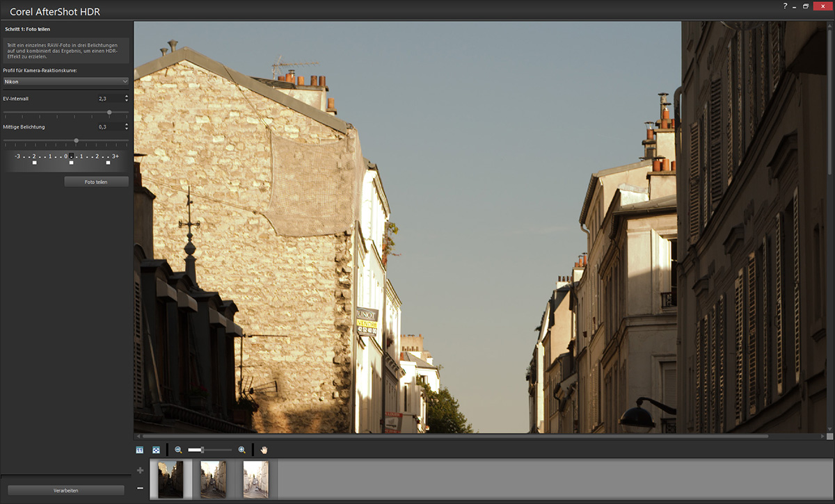Click the 1:1 actual size view icon
835x504 pixels.
coord(140,450)
